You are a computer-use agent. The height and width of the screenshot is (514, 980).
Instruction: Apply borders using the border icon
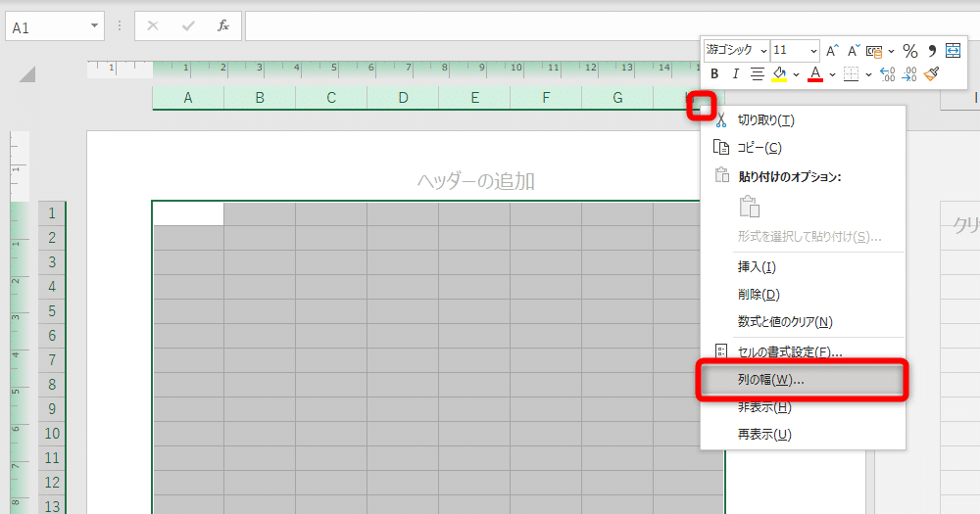click(x=851, y=74)
